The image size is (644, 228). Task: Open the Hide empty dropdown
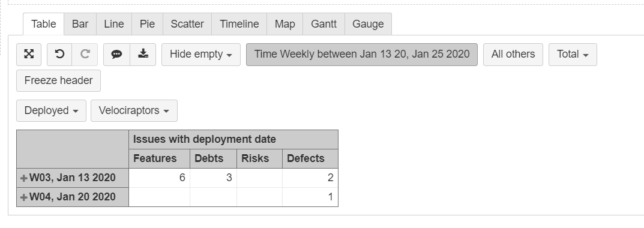click(201, 54)
